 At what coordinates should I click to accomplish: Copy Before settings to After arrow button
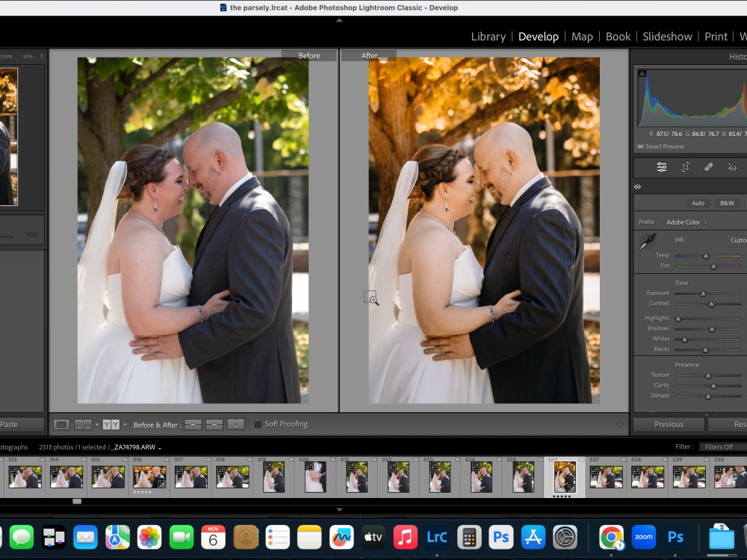[193, 424]
